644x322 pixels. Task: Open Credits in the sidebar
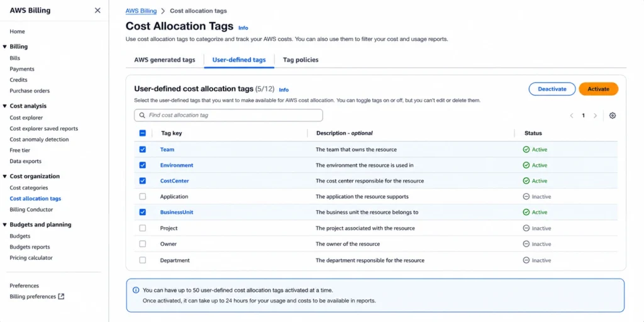coord(18,80)
